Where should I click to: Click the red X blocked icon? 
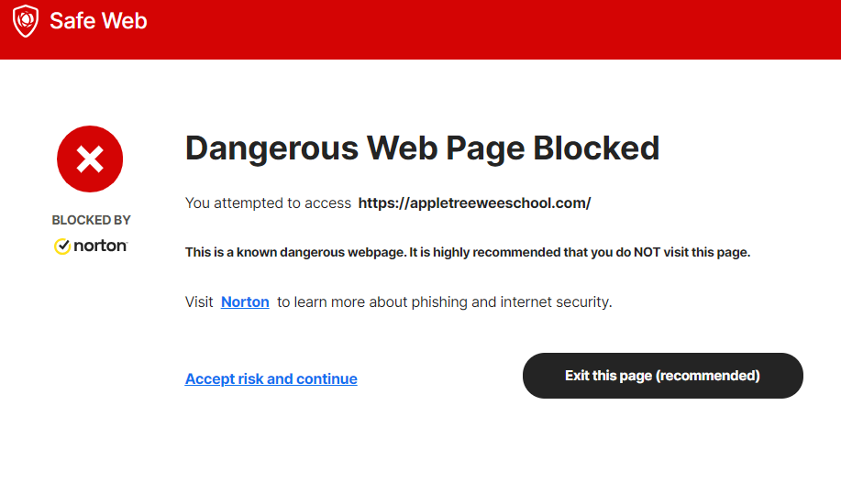(90, 159)
